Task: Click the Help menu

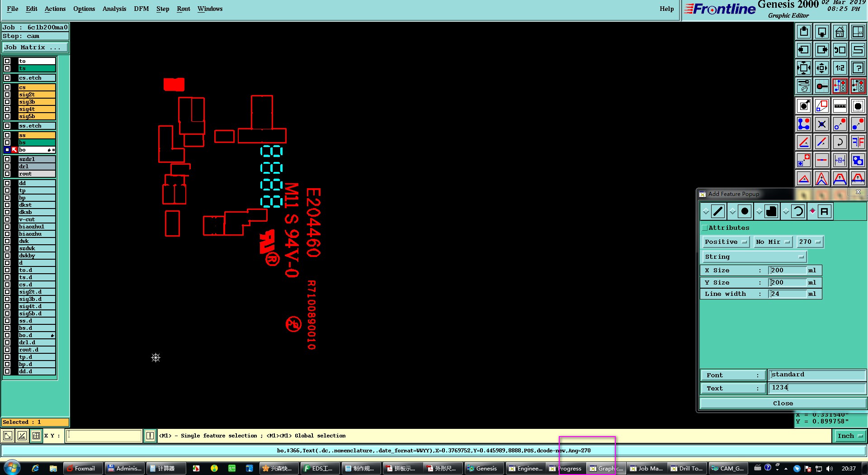Action: point(667,9)
